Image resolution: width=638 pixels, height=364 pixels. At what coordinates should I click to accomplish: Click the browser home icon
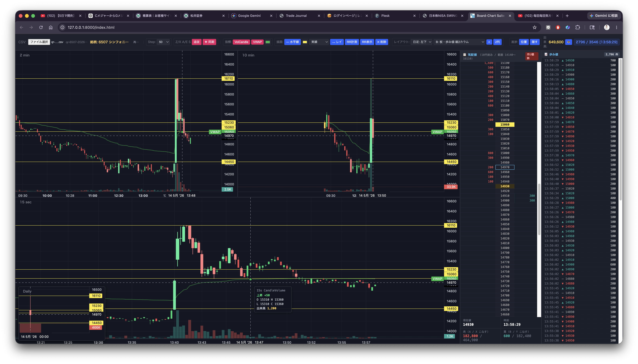(51, 27)
